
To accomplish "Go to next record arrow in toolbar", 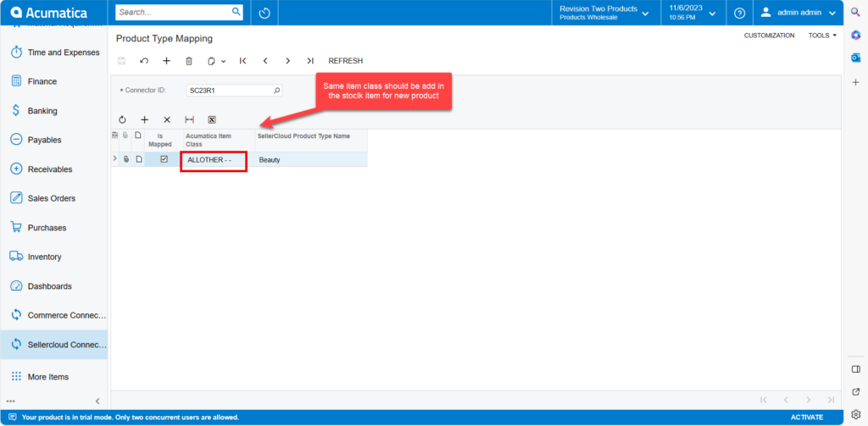I will pyautogui.click(x=287, y=61).
